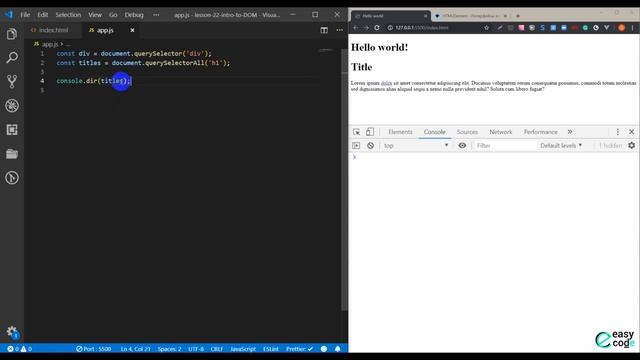The image size is (640, 360).
Task: Create a live expression with eye icon
Action: tap(462, 146)
